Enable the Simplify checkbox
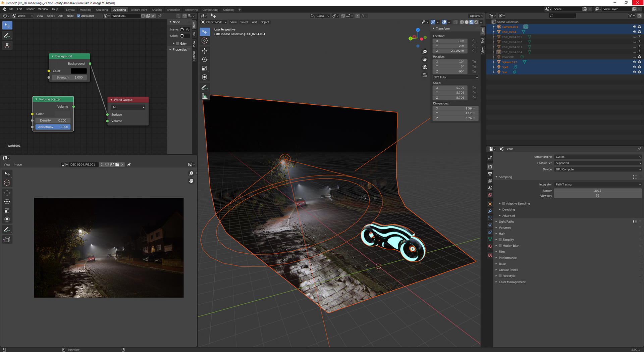 [x=500, y=240]
